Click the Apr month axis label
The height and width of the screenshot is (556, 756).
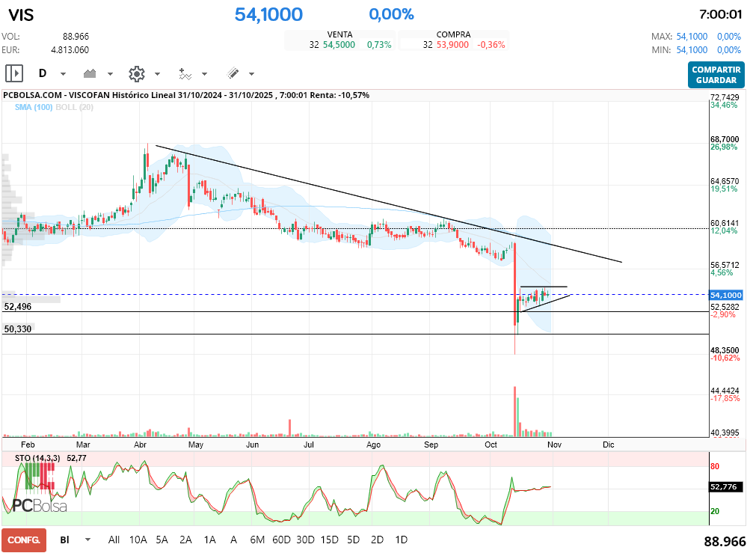[x=140, y=445]
